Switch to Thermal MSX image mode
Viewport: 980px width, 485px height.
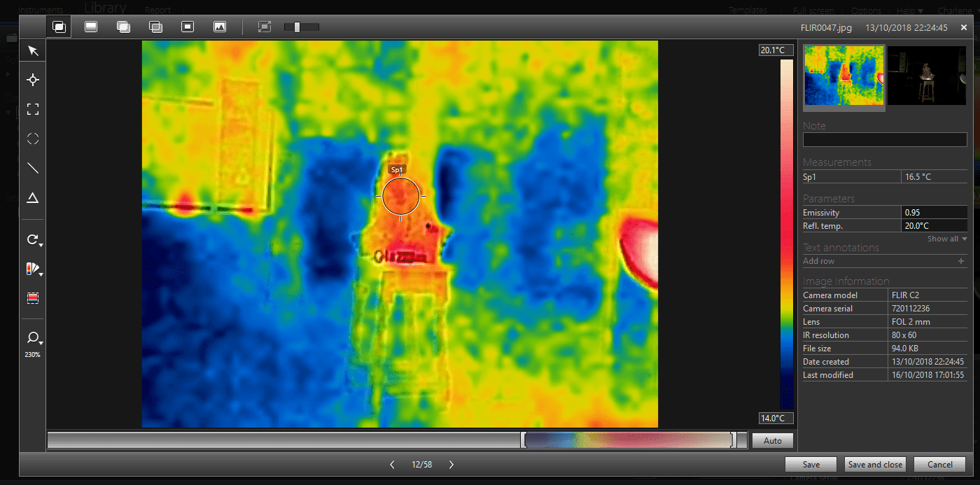[59, 27]
